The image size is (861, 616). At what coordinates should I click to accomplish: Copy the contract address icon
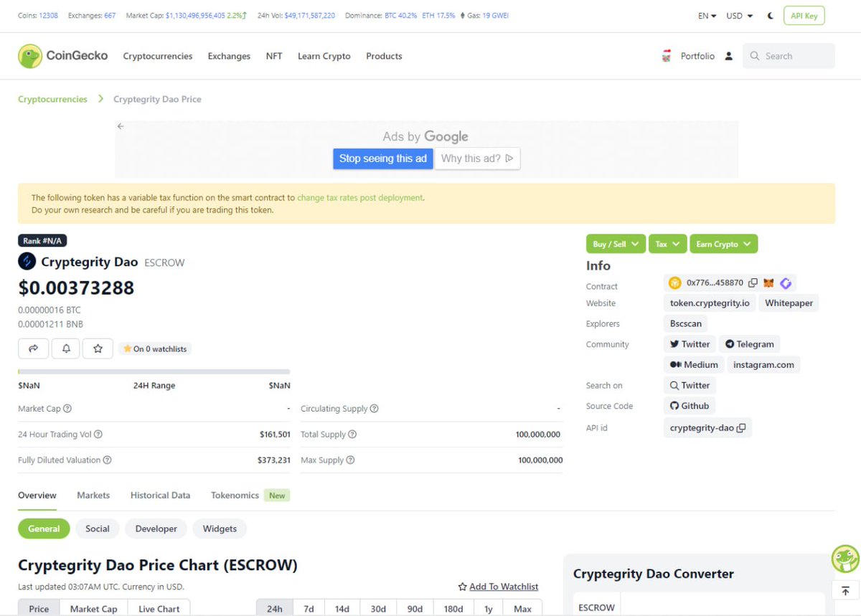pyautogui.click(x=753, y=283)
